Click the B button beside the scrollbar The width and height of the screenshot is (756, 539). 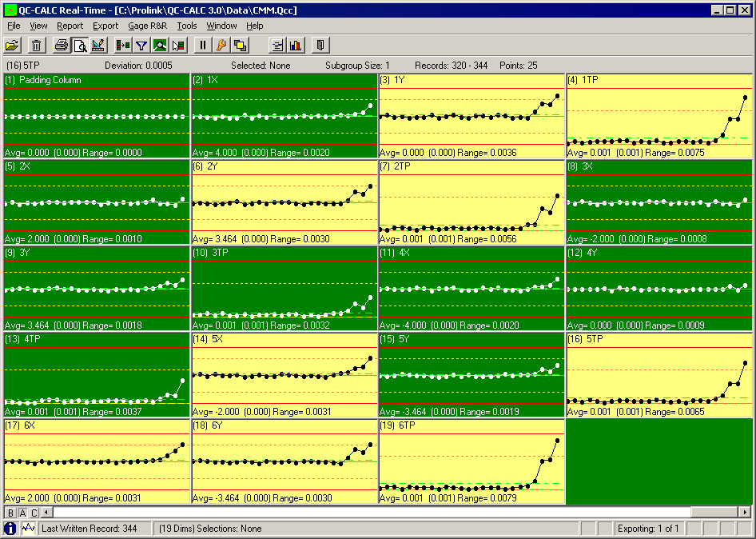click(x=10, y=513)
